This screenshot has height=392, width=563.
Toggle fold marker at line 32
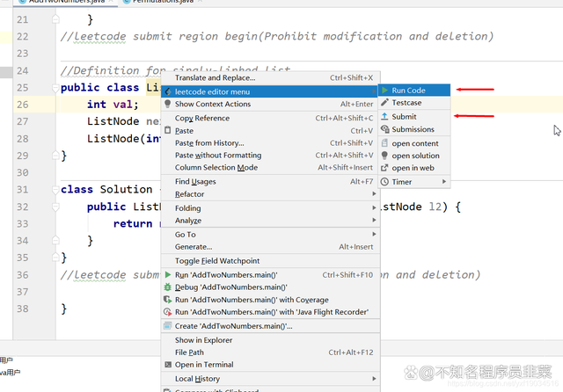[x=55, y=207]
